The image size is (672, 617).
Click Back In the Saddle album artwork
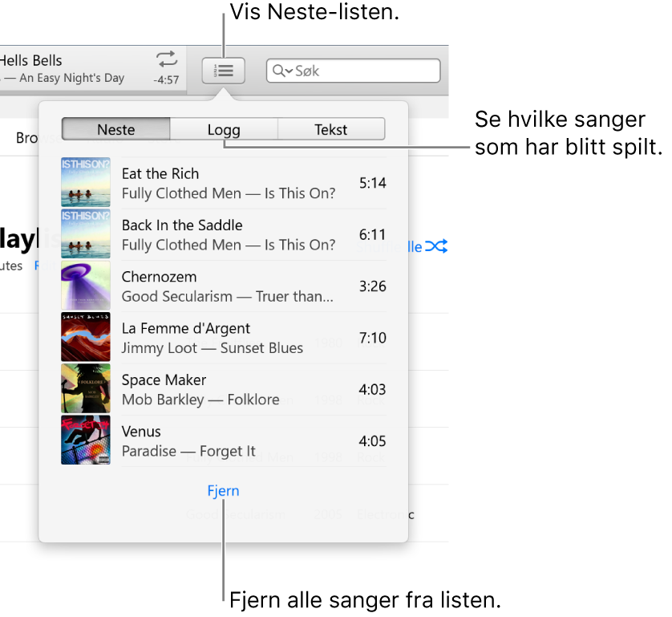(x=86, y=233)
